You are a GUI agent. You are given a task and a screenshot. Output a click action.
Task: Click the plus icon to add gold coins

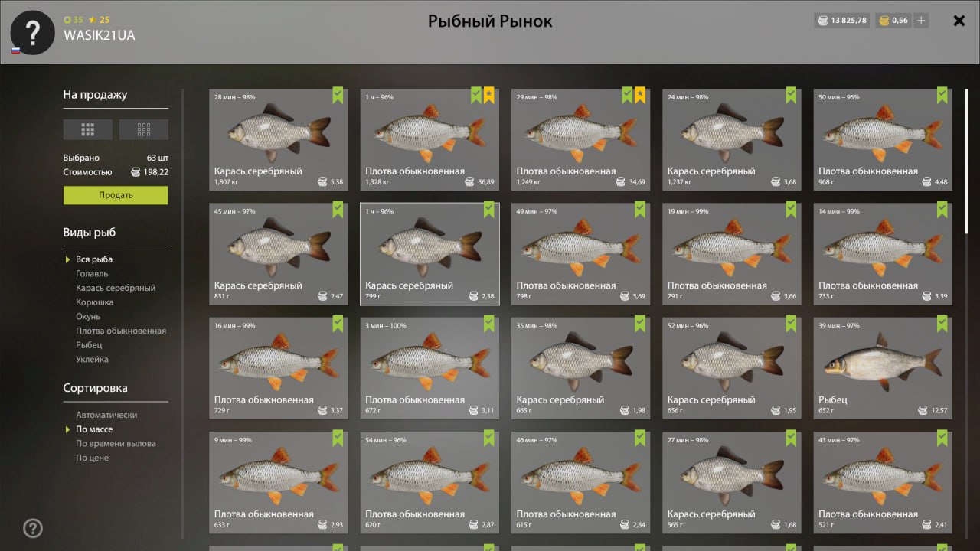pyautogui.click(x=921, y=21)
